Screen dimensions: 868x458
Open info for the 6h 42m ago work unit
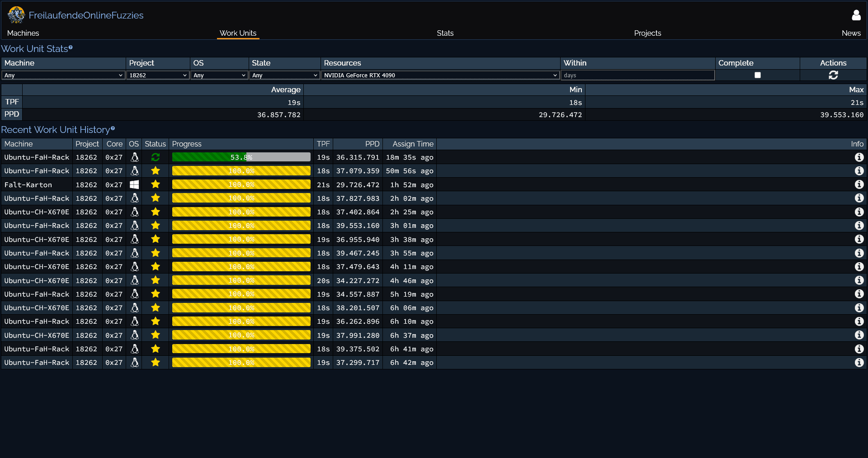point(859,363)
